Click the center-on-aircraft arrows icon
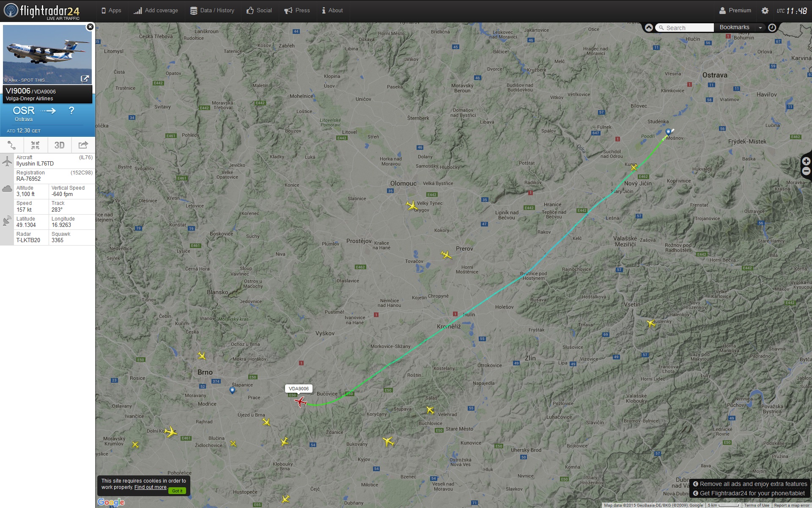This screenshot has height=508, width=812. [x=36, y=145]
